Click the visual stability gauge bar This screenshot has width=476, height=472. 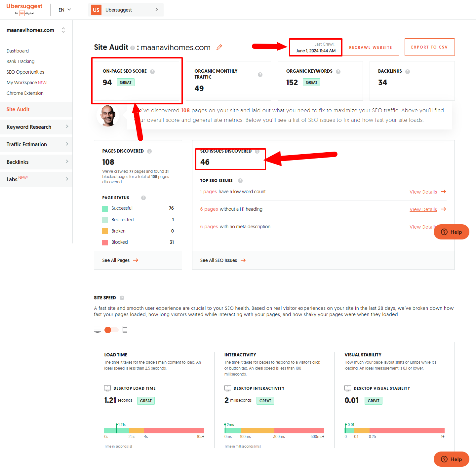tap(394, 431)
